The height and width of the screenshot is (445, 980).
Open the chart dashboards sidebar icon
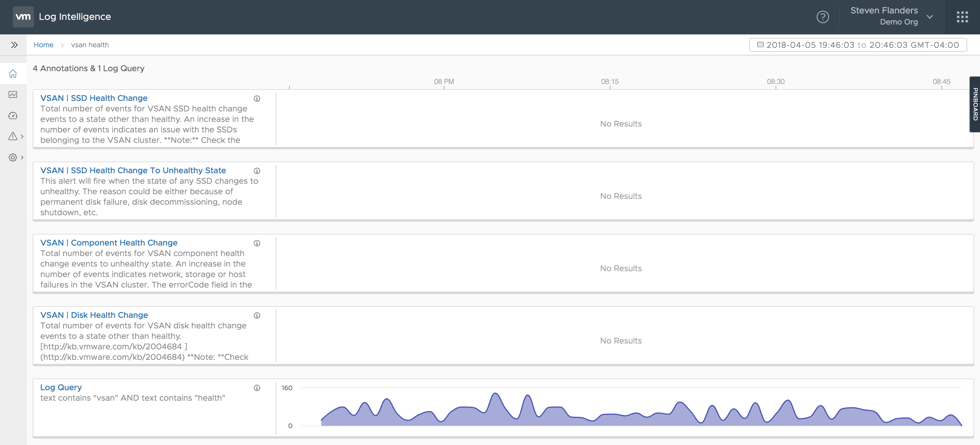[x=13, y=94]
